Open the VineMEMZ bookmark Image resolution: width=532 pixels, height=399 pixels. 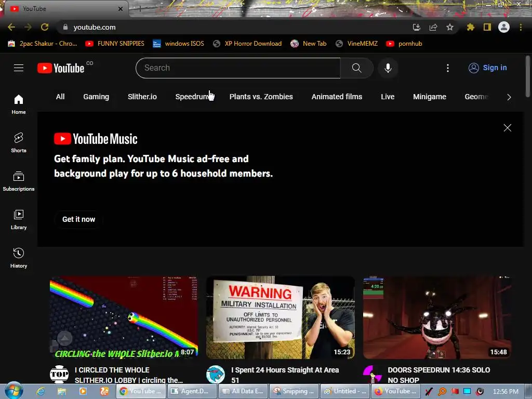pos(356,44)
